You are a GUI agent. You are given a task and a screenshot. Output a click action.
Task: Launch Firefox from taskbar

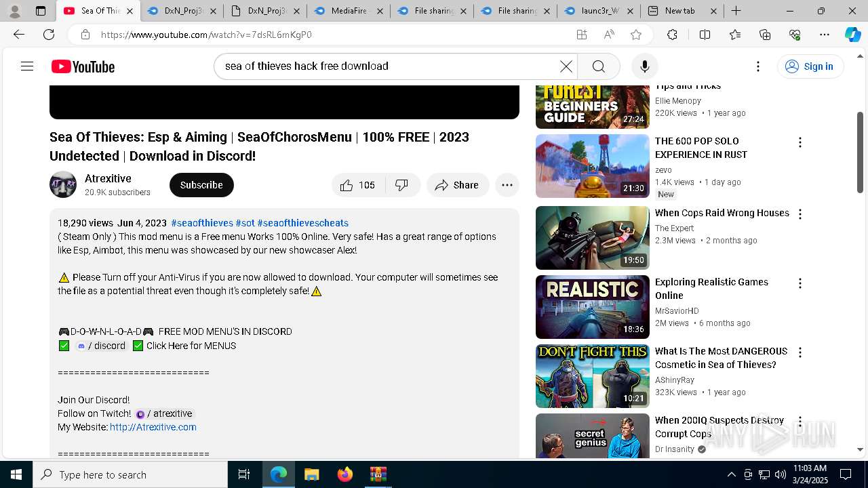coord(344,474)
